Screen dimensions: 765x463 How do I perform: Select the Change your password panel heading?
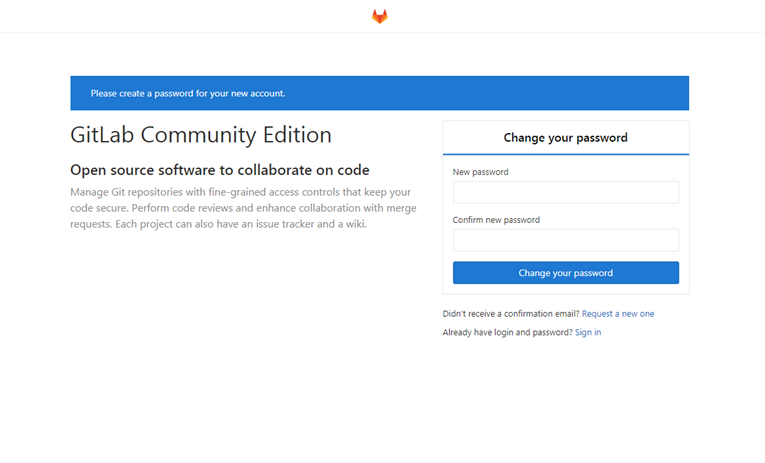click(565, 138)
